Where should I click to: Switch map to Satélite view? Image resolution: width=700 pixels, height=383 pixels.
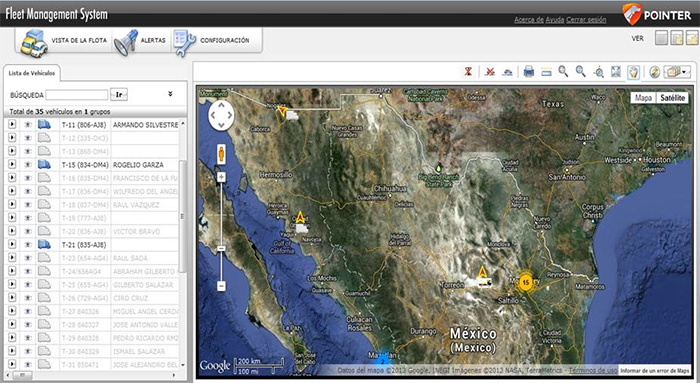[x=672, y=98]
